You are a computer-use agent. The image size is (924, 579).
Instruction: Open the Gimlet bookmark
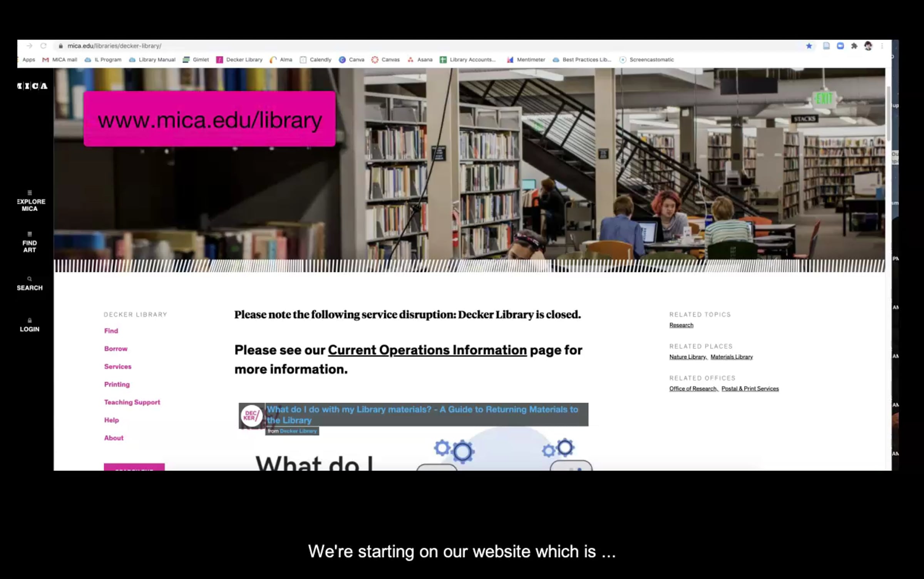click(196, 60)
